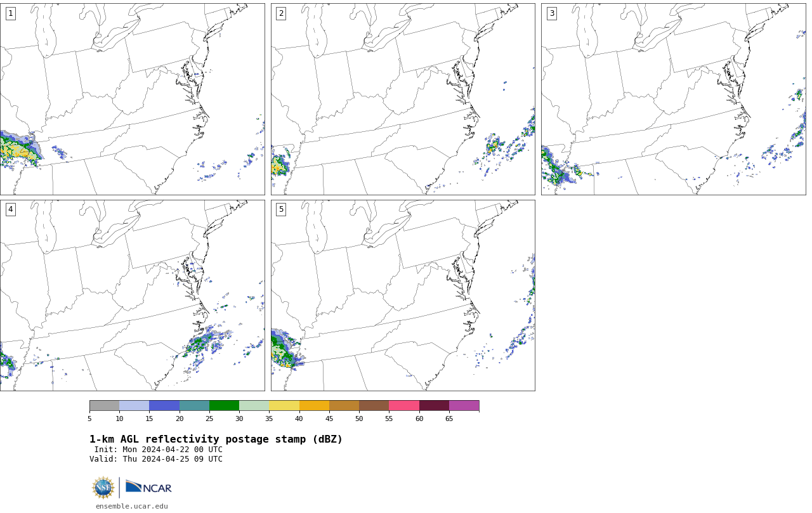The height and width of the screenshot is (513, 812).
Task: Click the number 4 panel label
Action: tap(10, 209)
